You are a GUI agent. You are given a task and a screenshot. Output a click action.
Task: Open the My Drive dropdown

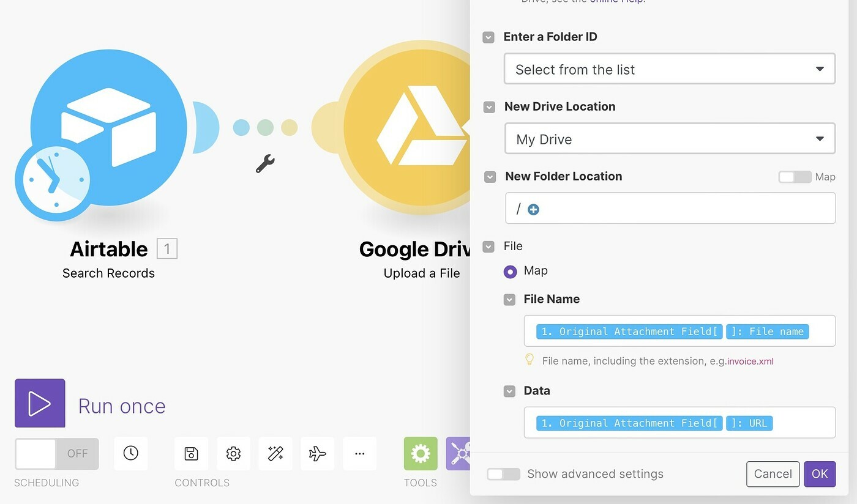pyautogui.click(x=670, y=139)
